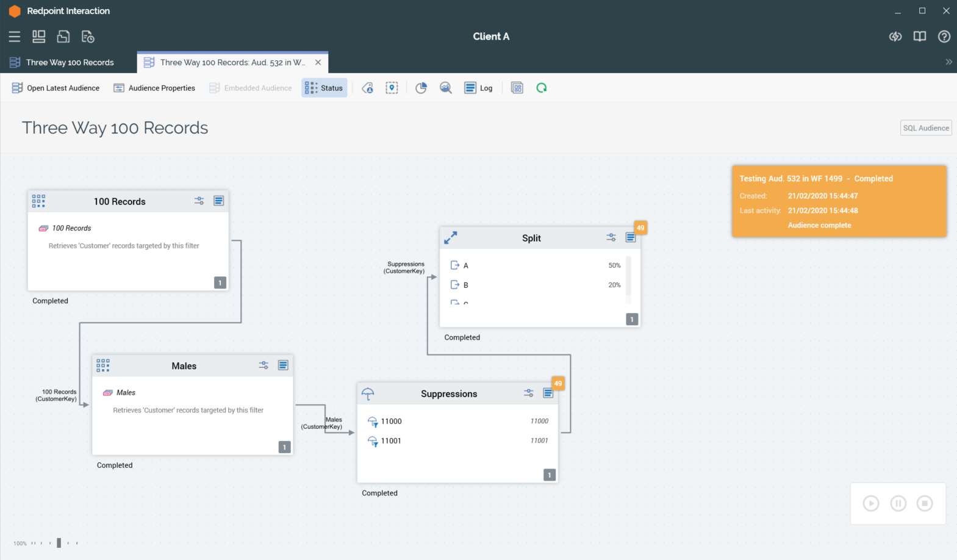Toggle the Status view button
The image size is (957, 560).
(x=324, y=88)
